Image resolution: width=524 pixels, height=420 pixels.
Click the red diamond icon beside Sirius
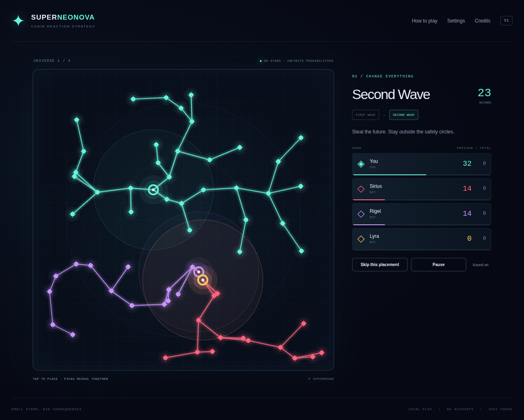(x=361, y=189)
